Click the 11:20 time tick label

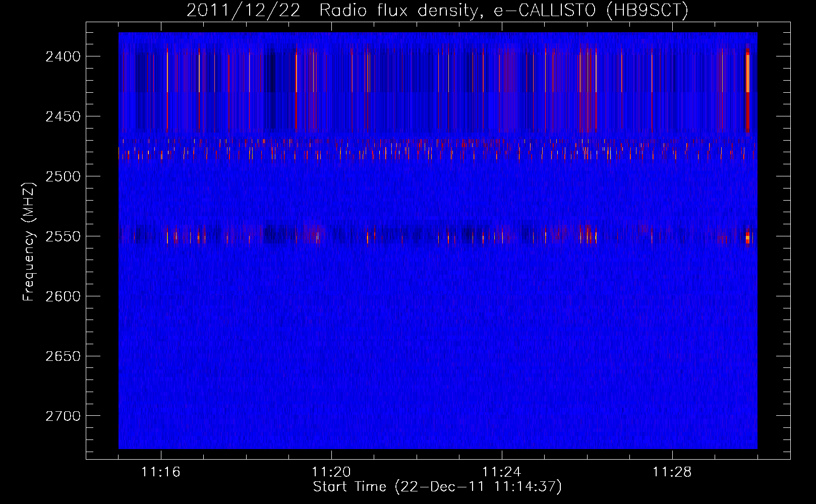331,472
